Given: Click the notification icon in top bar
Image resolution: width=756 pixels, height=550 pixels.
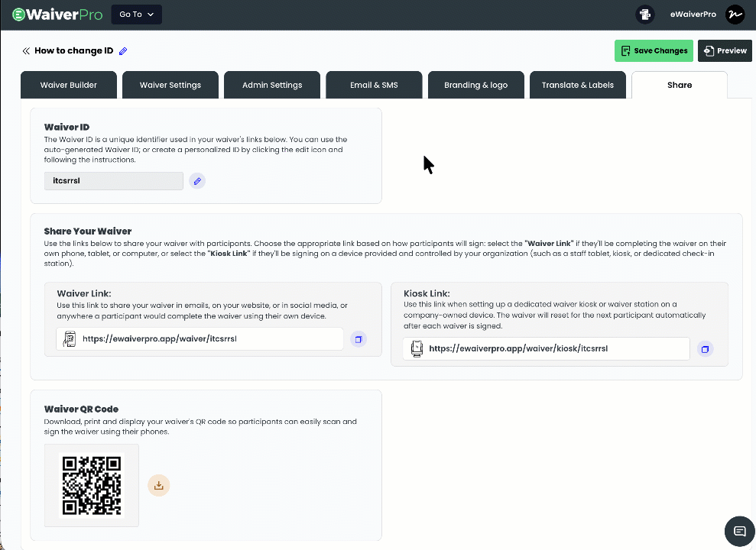Looking at the screenshot, I should click(645, 15).
